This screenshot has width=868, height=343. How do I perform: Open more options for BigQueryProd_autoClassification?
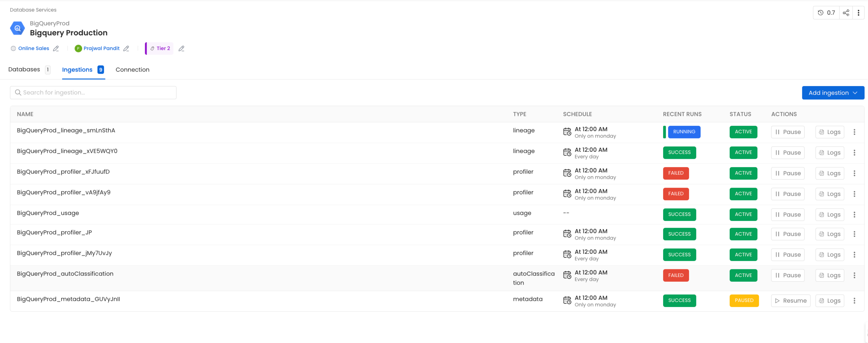[x=854, y=275]
